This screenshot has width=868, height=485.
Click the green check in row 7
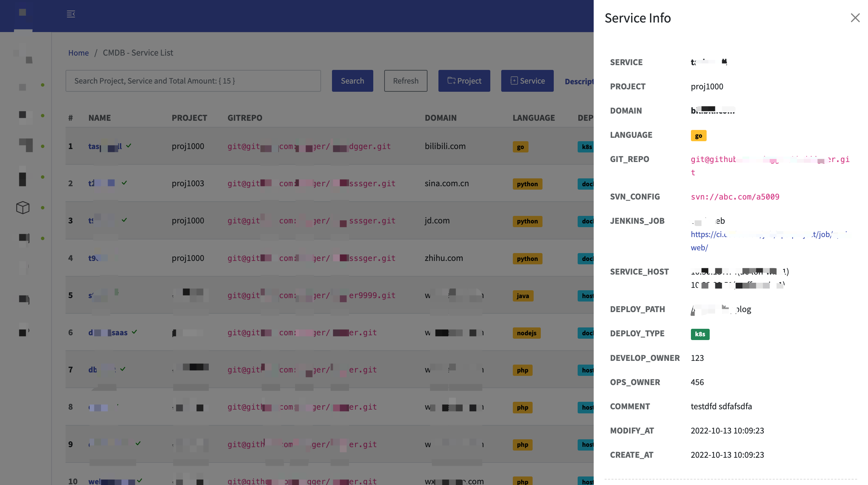[123, 369]
